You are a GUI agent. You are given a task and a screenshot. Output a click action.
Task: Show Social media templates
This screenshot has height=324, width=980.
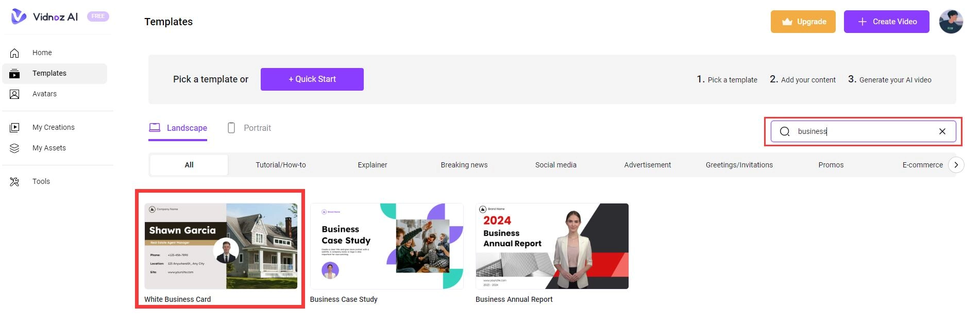(555, 165)
